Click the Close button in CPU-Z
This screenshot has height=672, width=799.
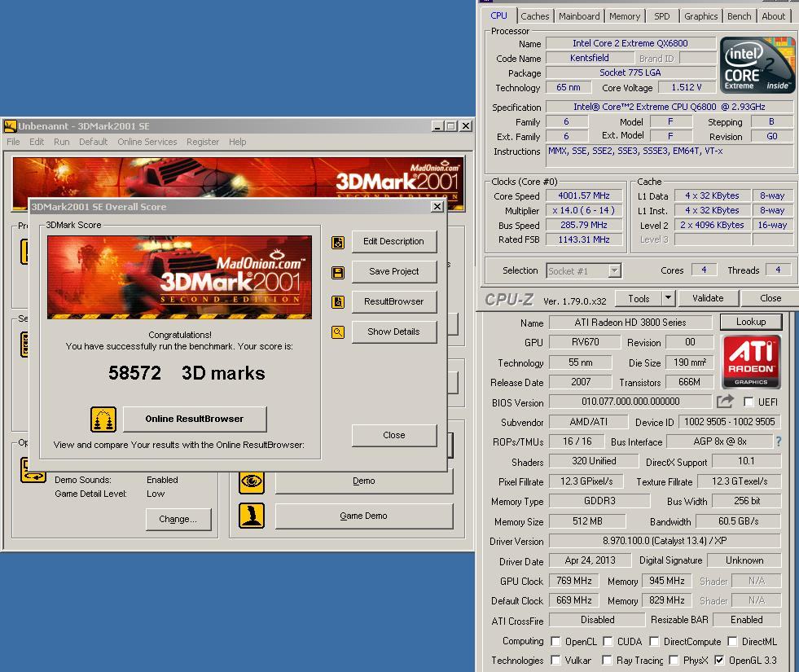click(x=770, y=298)
